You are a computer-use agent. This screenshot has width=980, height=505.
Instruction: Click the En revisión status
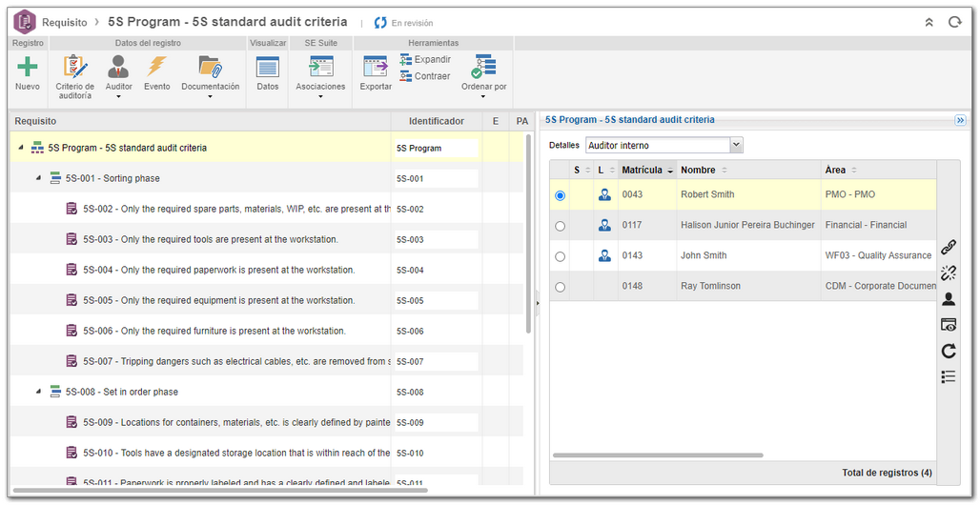404,23
